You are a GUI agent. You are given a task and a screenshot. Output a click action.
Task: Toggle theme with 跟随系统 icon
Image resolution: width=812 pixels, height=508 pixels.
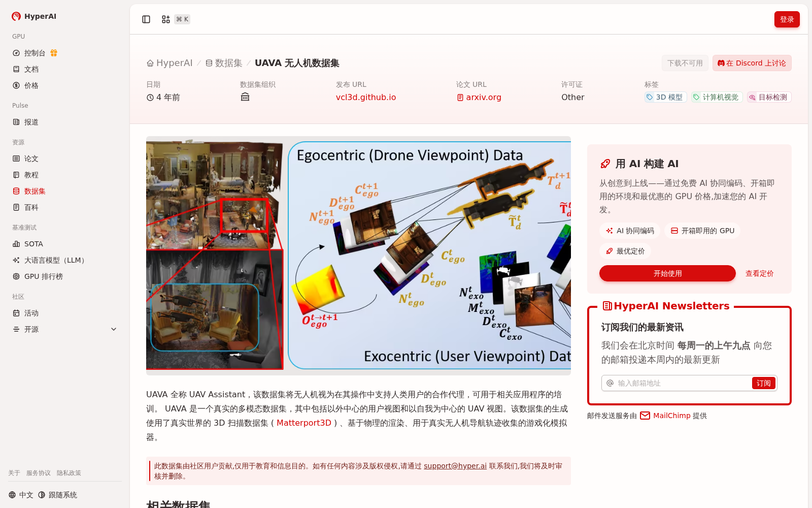(42, 495)
